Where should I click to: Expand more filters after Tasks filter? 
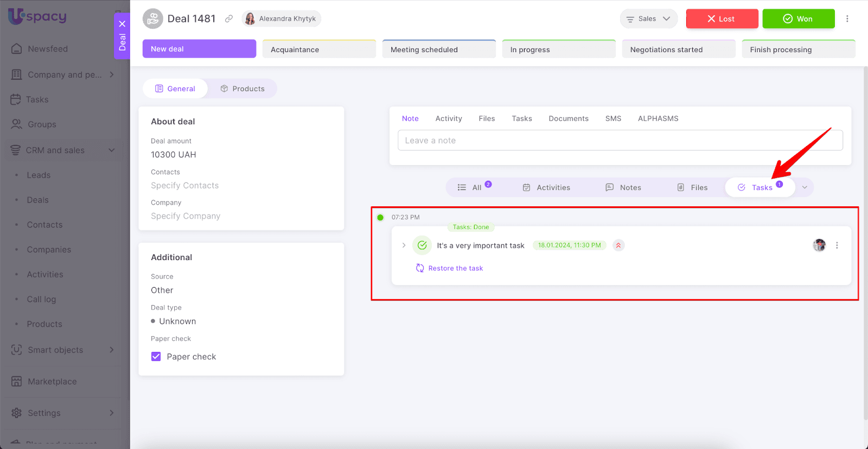pos(805,188)
